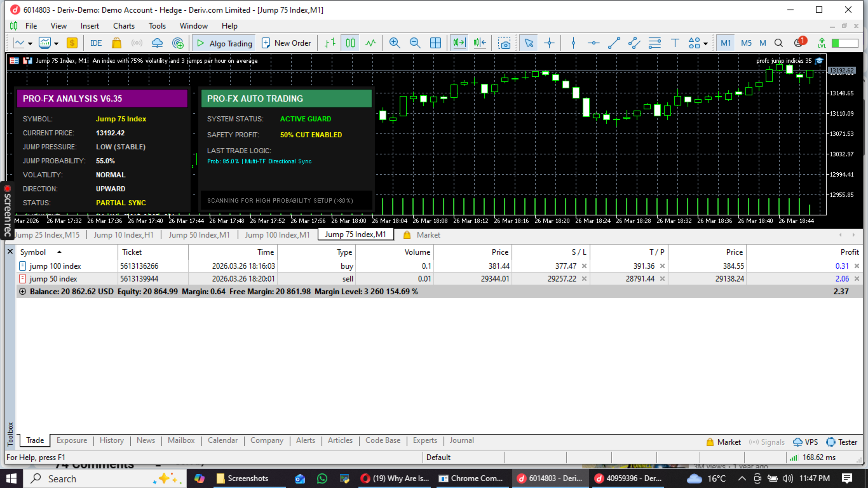The image size is (868, 488).
Task: Switch chart to candlesticks style
Action: point(350,43)
